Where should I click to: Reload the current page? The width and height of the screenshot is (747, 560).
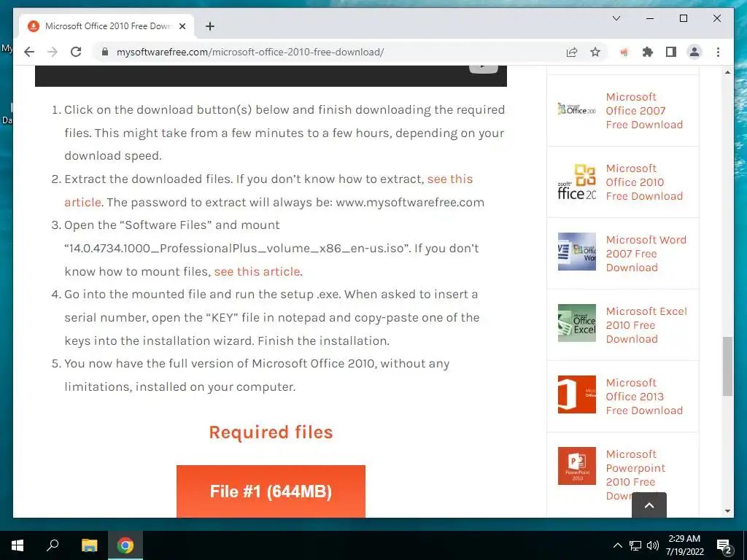point(76,52)
